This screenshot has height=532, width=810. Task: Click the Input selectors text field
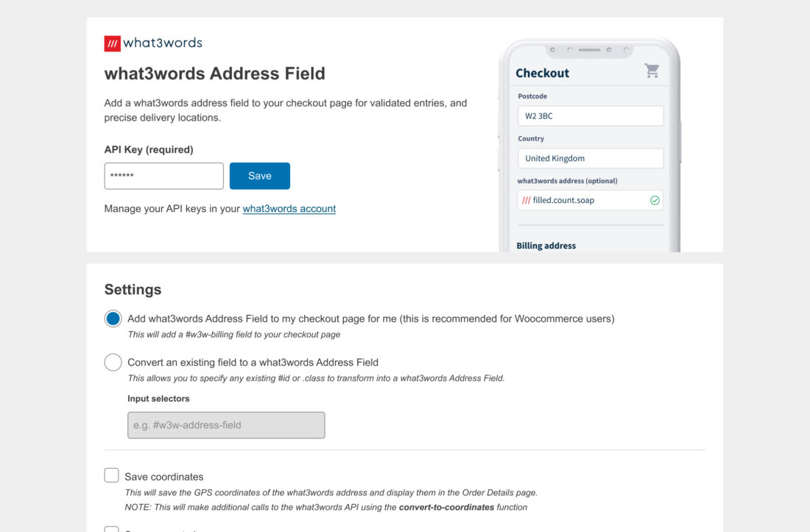point(226,425)
